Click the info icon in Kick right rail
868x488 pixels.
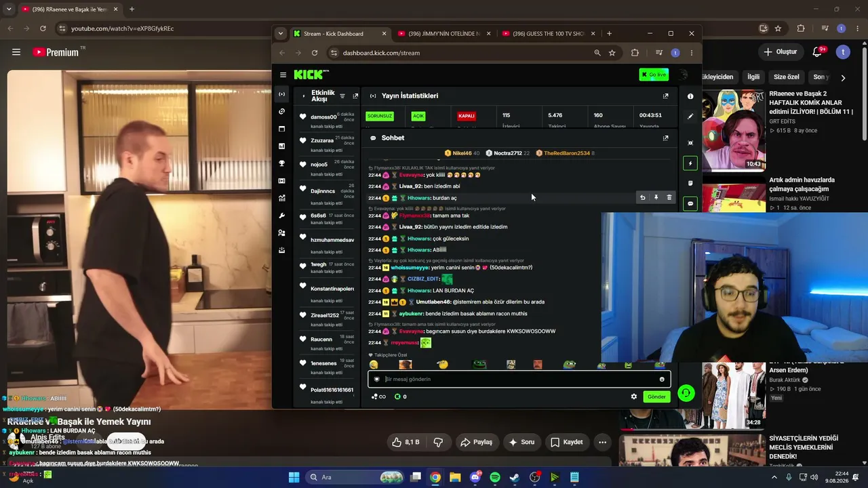[x=690, y=96]
